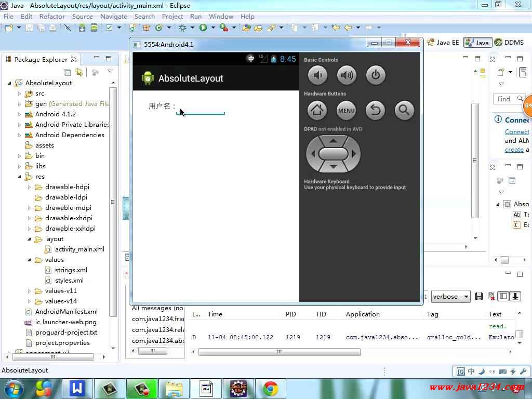The height and width of the screenshot is (399, 532).
Task: Expand the values-v11 folder
Action: (29, 291)
